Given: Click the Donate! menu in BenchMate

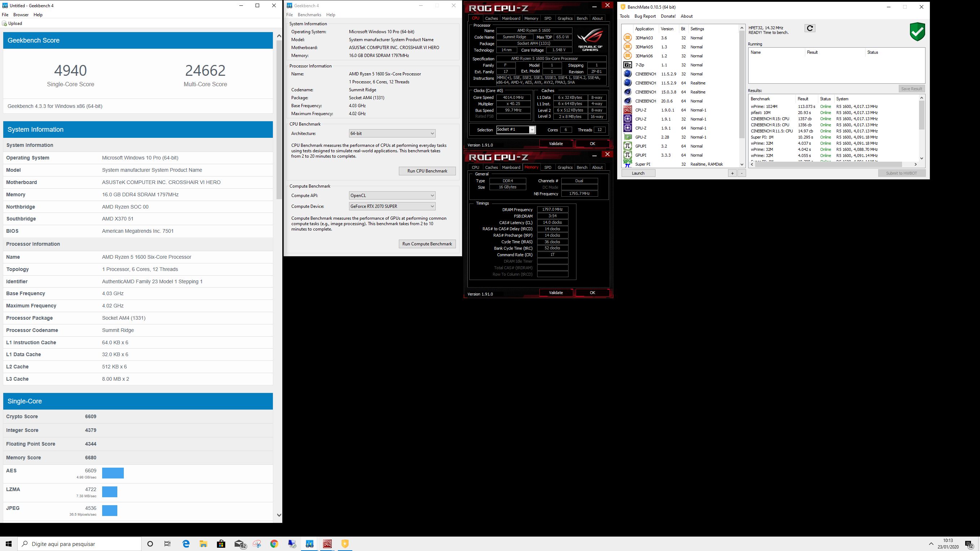Looking at the screenshot, I should coord(668,16).
